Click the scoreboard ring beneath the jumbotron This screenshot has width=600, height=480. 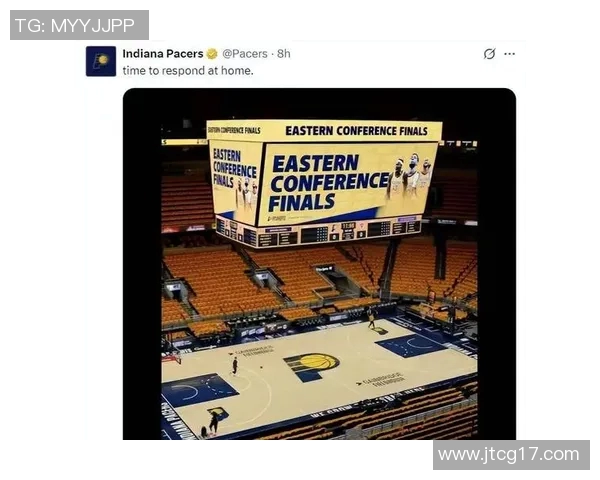(318, 232)
